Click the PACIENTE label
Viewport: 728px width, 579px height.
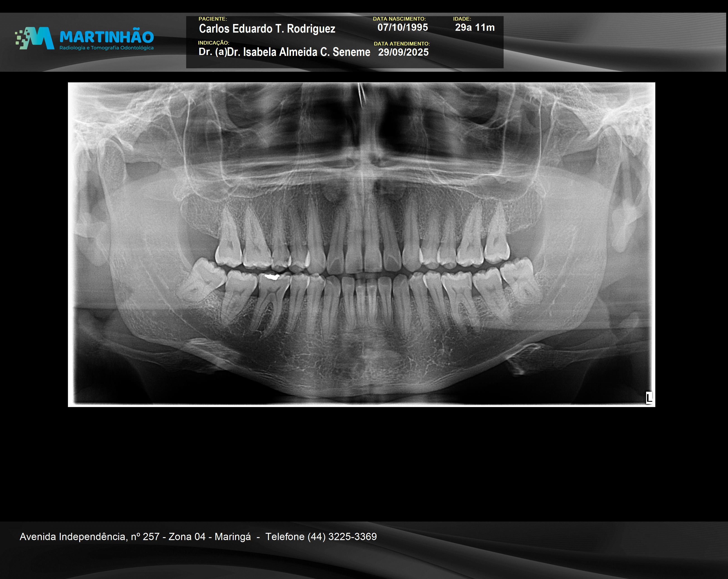pos(212,19)
